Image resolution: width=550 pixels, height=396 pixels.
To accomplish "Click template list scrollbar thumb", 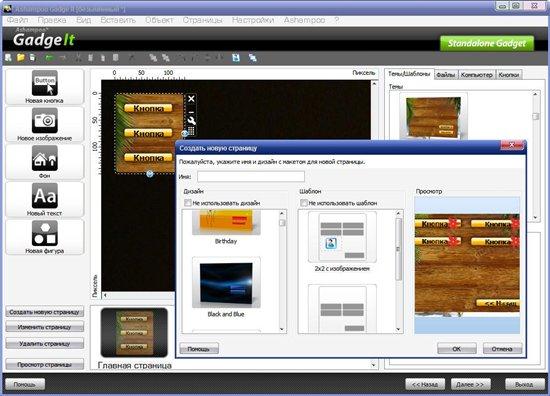I will (x=398, y=249).
